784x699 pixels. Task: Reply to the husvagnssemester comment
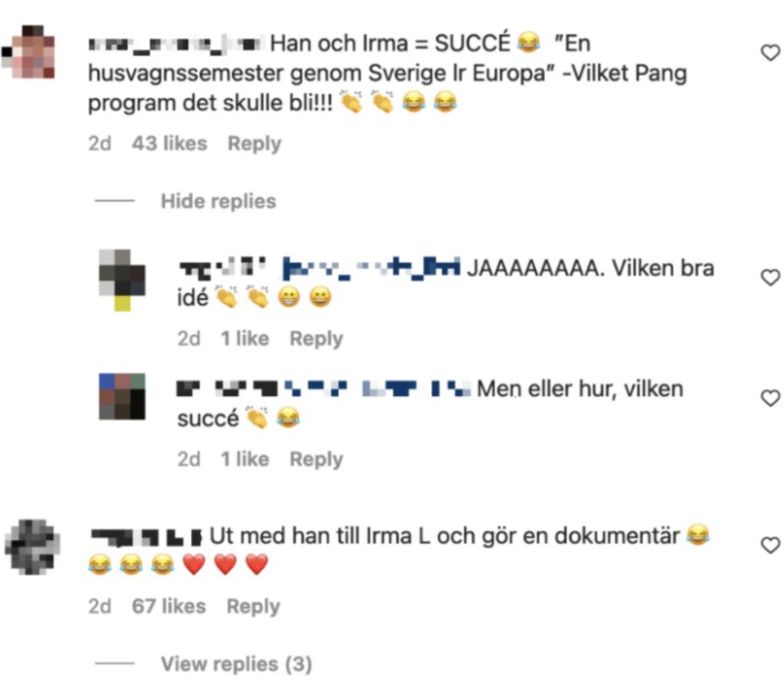click(255, 143)
